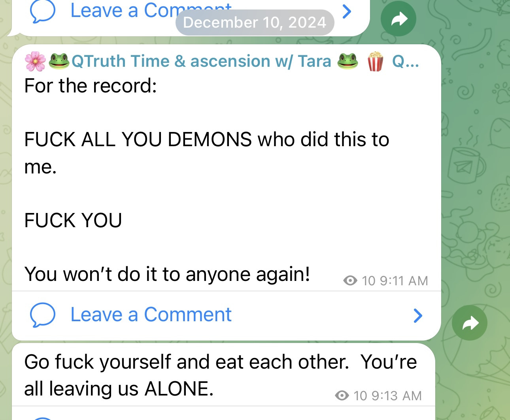The image size is (510, 420).
Task: Tap the frog emoji after Tara
Action: (x=348, y=61)
